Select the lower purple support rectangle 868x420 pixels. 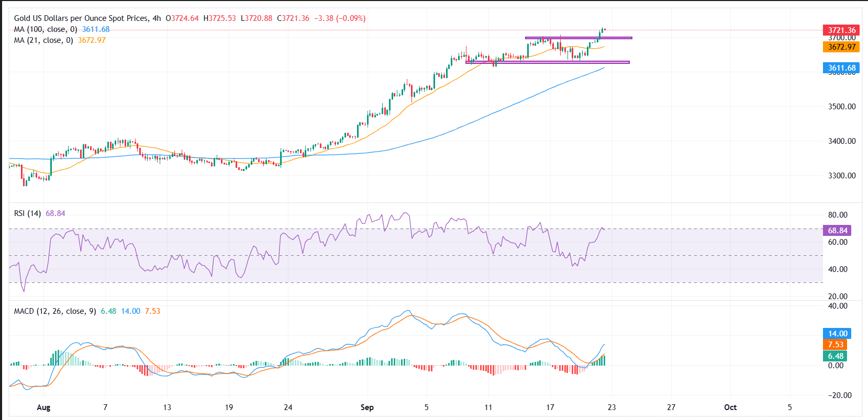tap(547, 62)
